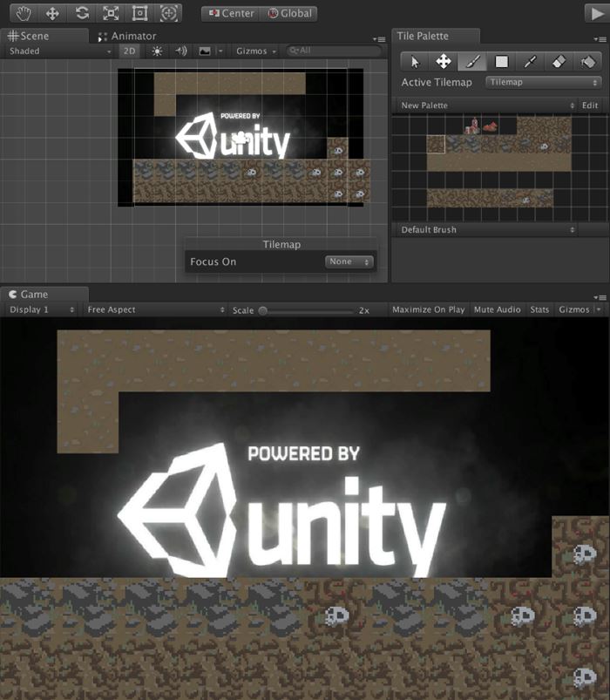Toggle scene lighting sun icon

click(157, 51)
